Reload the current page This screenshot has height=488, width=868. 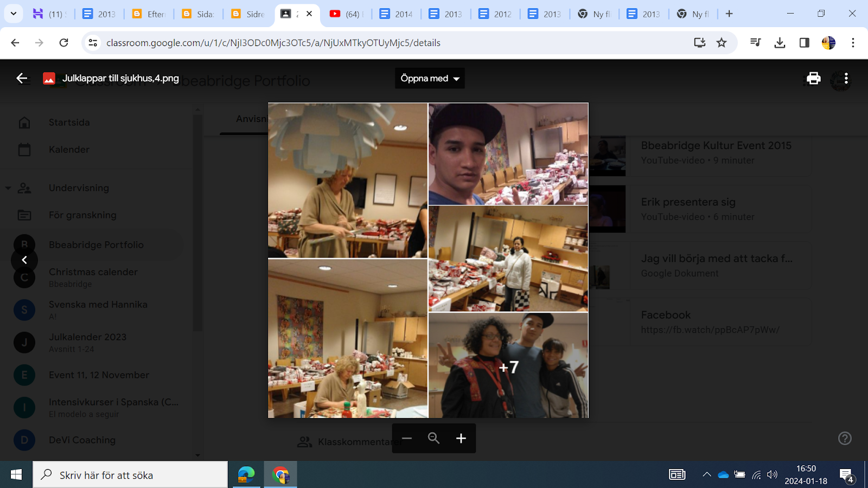(x=63, y=43)
